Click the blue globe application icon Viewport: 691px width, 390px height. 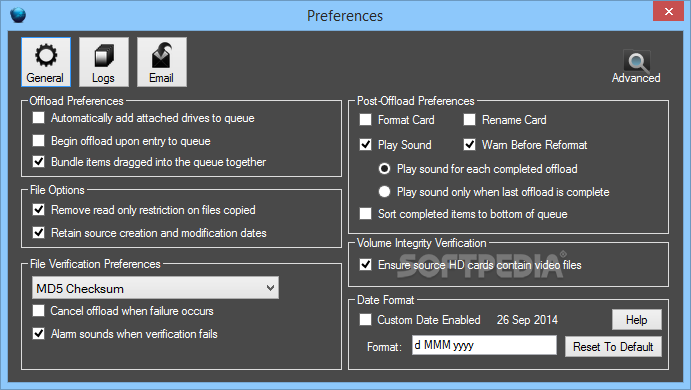(x=18, y=15)
